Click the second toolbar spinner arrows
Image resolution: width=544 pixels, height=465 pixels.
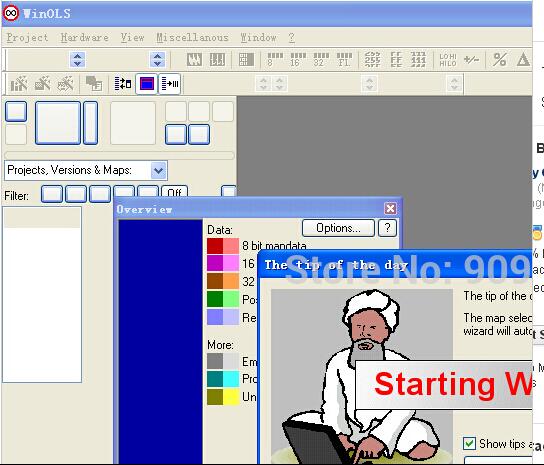click(x=157, y=60)
